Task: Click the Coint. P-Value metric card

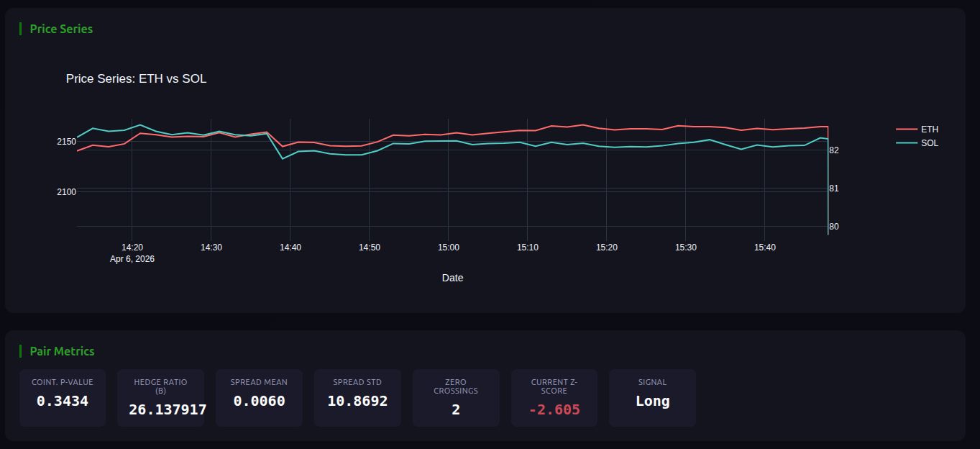Action: pos(63,398)
